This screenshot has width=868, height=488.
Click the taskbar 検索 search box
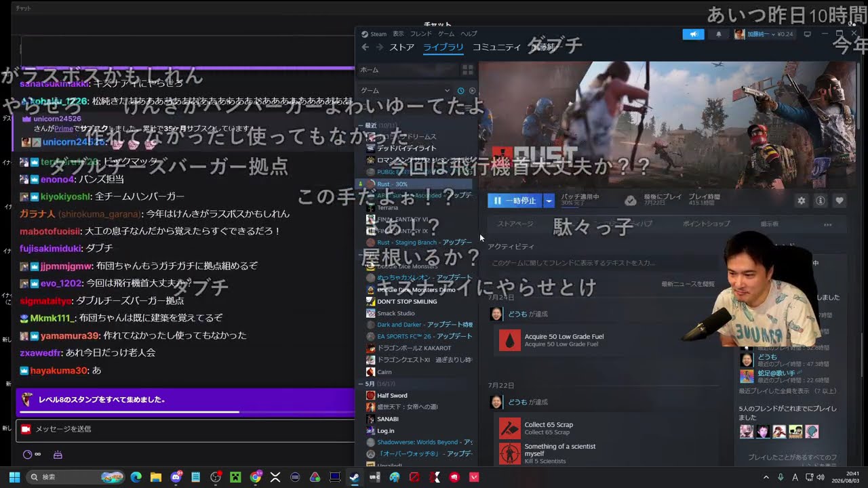77,477
